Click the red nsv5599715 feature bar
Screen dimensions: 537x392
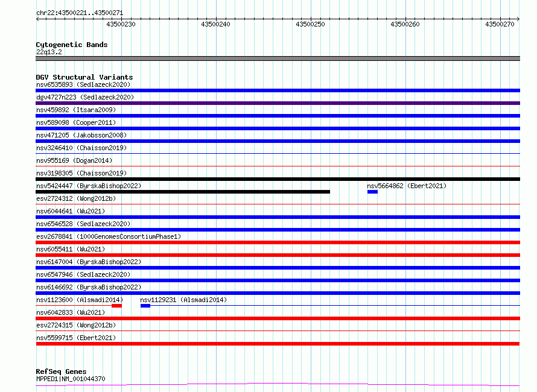tap(278, 344)
